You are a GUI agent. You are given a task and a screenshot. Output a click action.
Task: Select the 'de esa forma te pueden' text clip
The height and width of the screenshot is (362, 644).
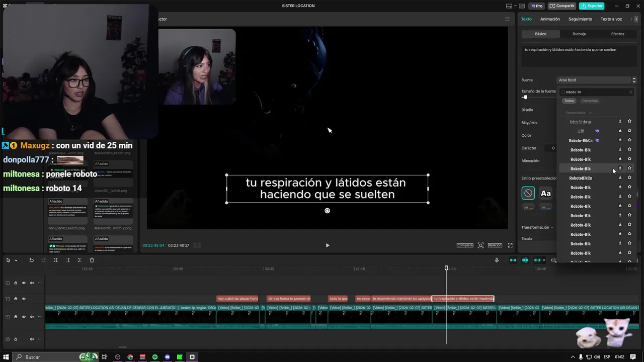coord(289,299)
